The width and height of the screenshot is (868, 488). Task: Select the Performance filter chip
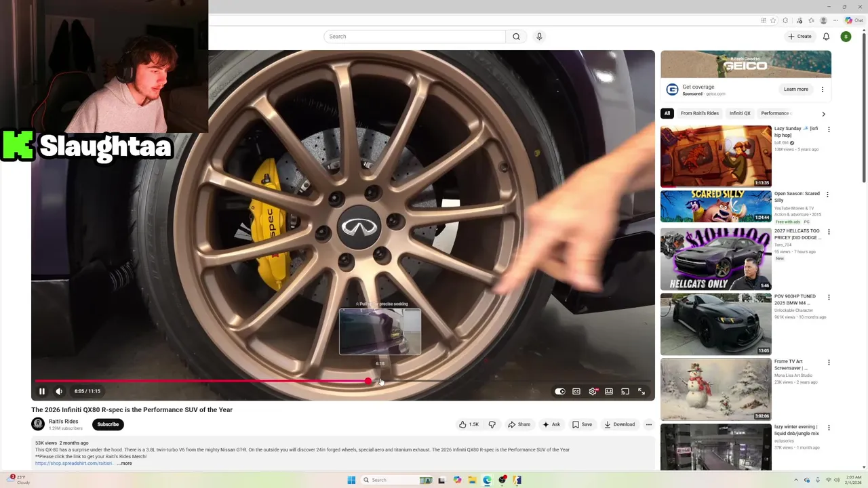click(775, 113)
